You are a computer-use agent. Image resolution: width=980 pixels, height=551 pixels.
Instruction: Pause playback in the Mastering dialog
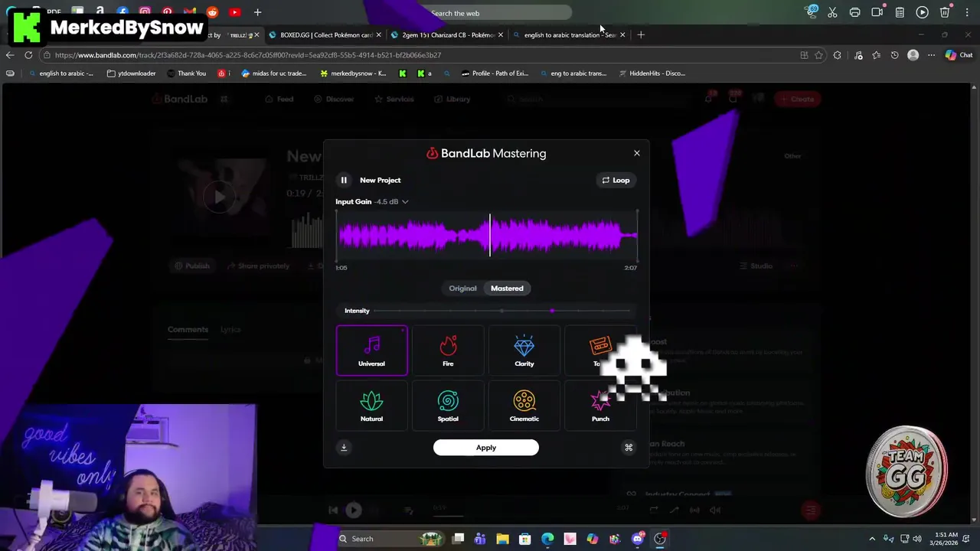click(x=344, y=180)
